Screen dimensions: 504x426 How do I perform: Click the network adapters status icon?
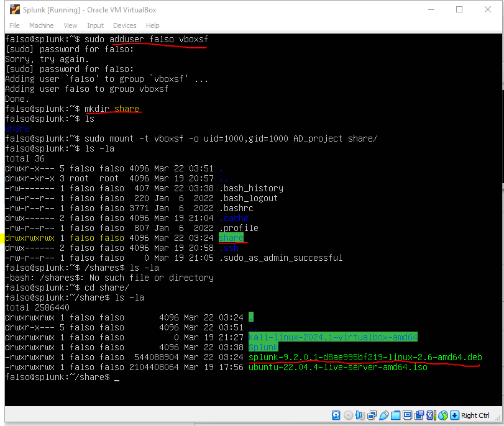pos(372,415)
